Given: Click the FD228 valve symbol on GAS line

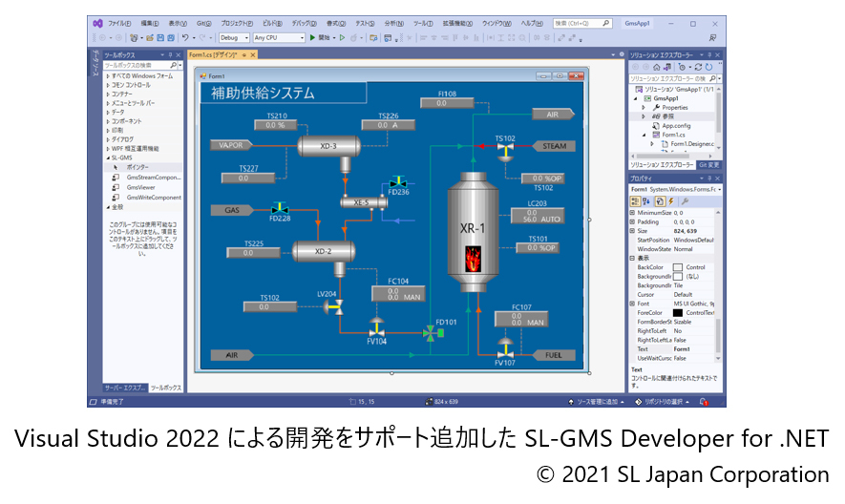Looking at the screenshot, I should click(x=280, y=208).
